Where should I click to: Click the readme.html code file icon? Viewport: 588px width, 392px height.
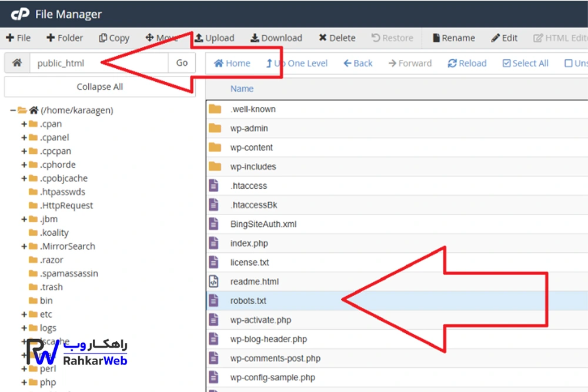[x=214, y=281]
